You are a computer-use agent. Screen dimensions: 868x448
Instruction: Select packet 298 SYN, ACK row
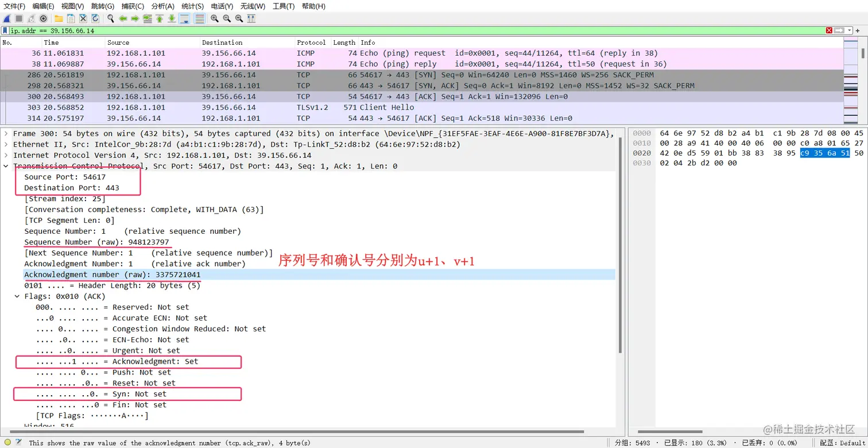421,86
